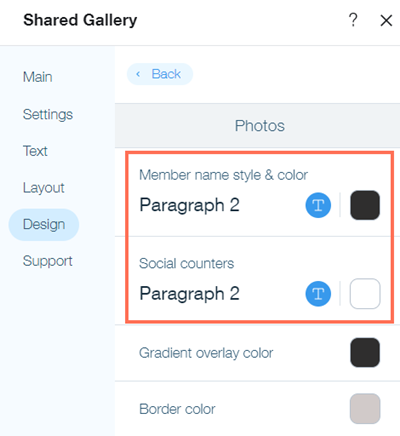Select the Design tab
400x436 pixels.
click(44, 225)
